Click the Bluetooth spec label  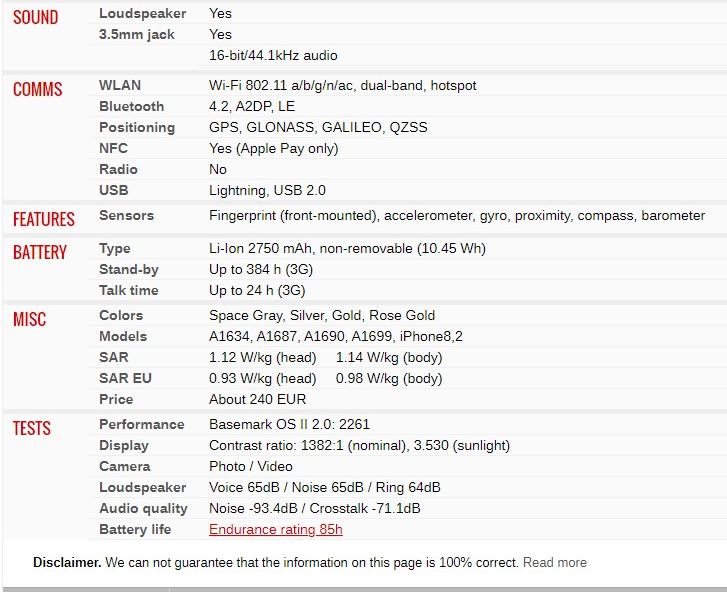tap(131, 106)
